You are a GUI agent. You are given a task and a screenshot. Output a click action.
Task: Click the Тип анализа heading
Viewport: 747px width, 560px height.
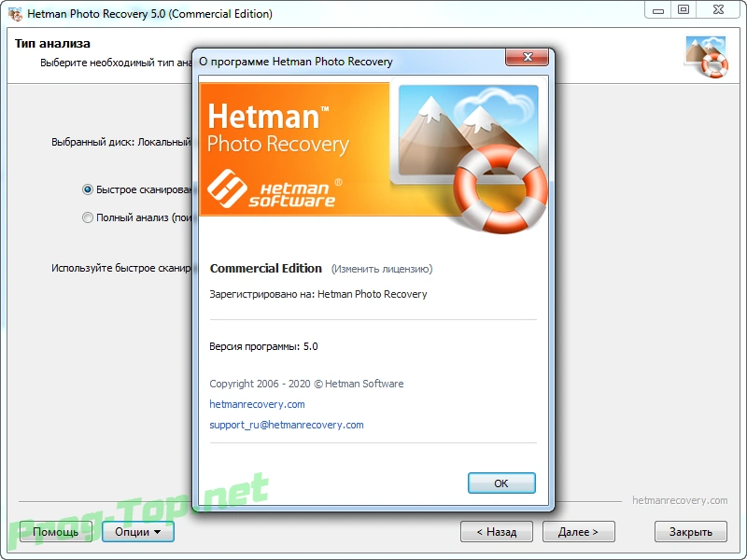coord(52,43)
